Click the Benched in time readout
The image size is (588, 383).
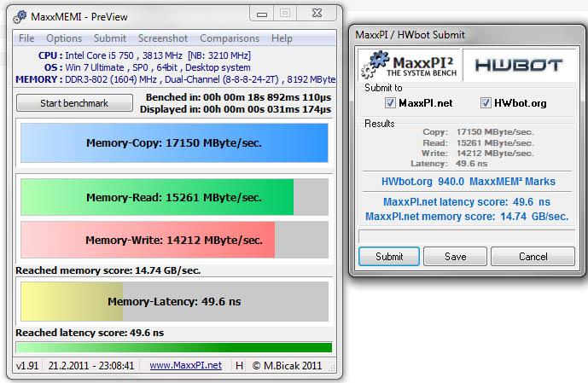(x=238, y=97)
